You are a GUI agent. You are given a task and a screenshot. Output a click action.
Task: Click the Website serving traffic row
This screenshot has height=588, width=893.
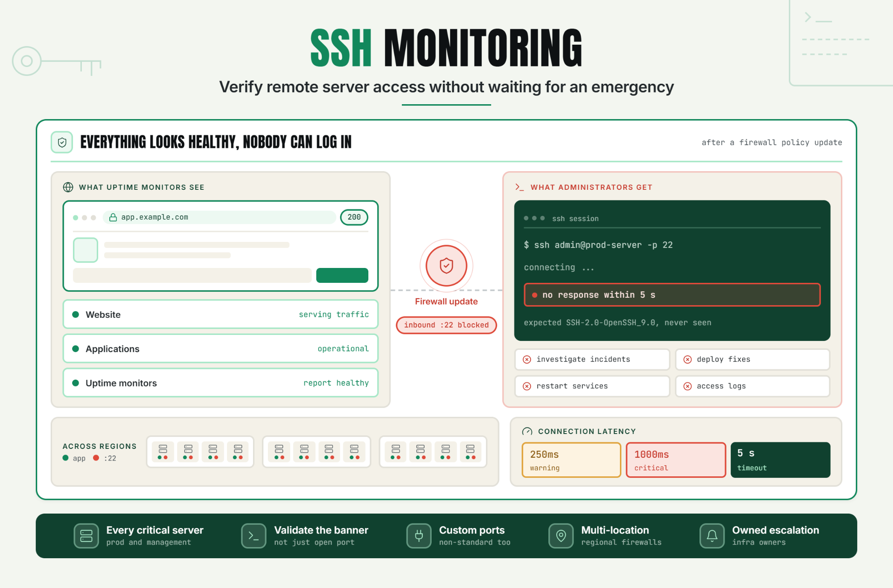tap(220, 314)
